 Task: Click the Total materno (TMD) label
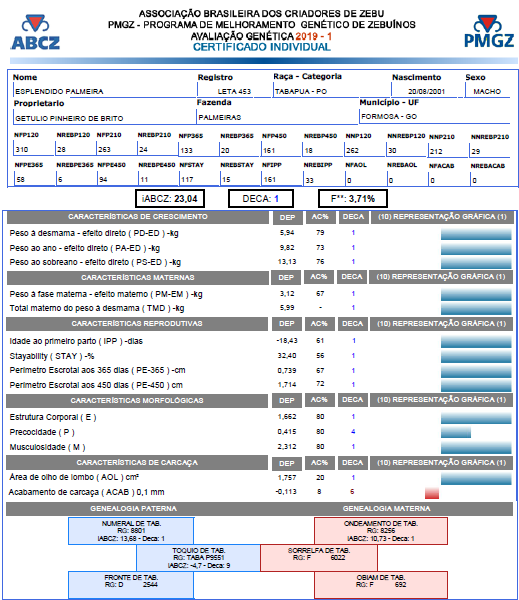click(x=97, y=308)
